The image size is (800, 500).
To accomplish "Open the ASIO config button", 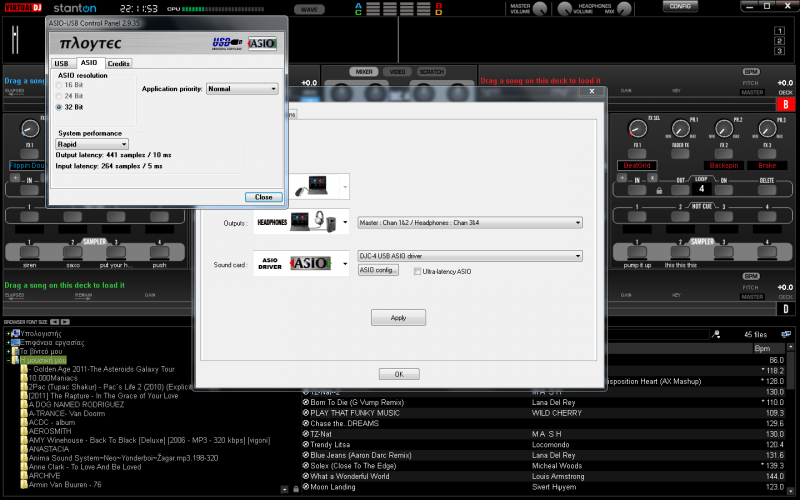I will tap(378, 270).
